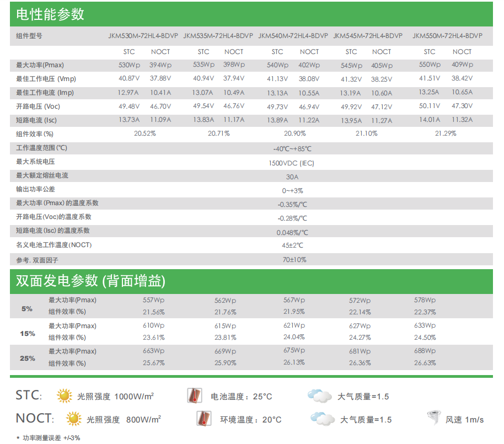
Task: Click the wind tornado icon beside 风速 1m/s
Action: pos(434,419)
